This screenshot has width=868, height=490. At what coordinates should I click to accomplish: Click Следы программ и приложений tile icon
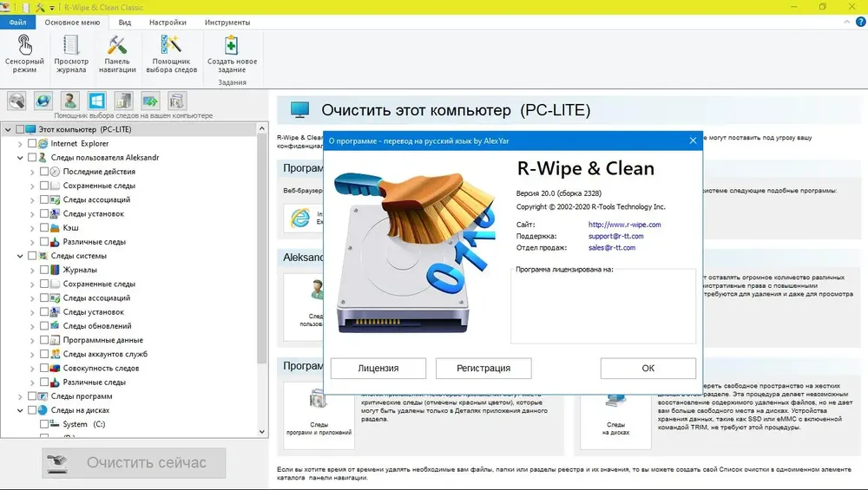[x=319, y=398]
